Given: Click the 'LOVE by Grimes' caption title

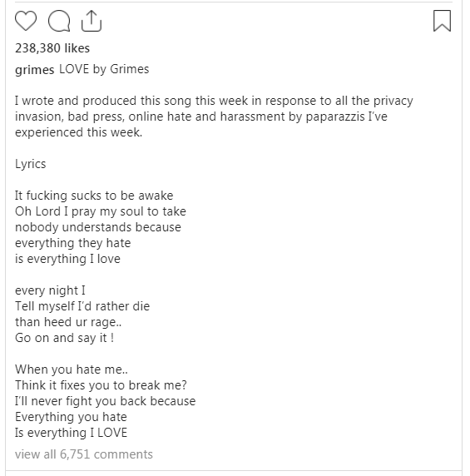Looking at the screenshot, I should [x=104, y=69].
